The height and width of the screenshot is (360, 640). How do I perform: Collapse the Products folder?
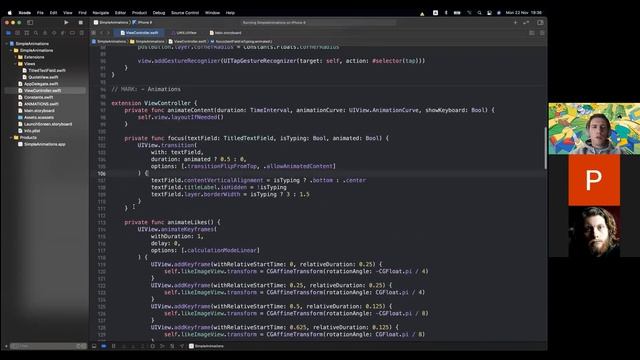(11, 138)
